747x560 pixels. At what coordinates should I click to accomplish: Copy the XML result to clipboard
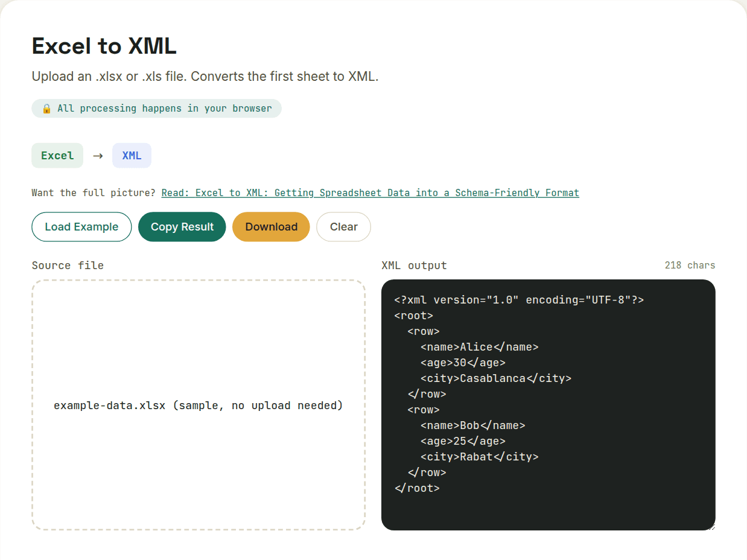[182, 227]
